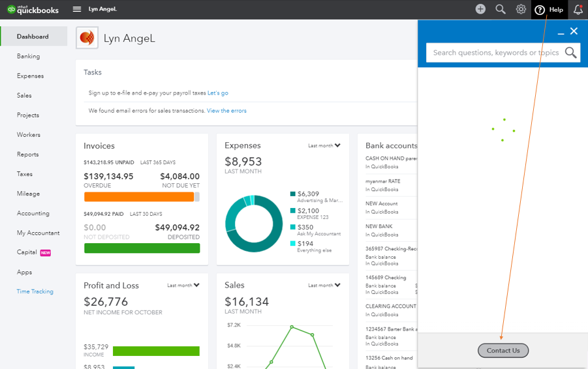Screen dimensions: 588x369
Task: Open the gear Settings icon
Action: tap(521, 9)
